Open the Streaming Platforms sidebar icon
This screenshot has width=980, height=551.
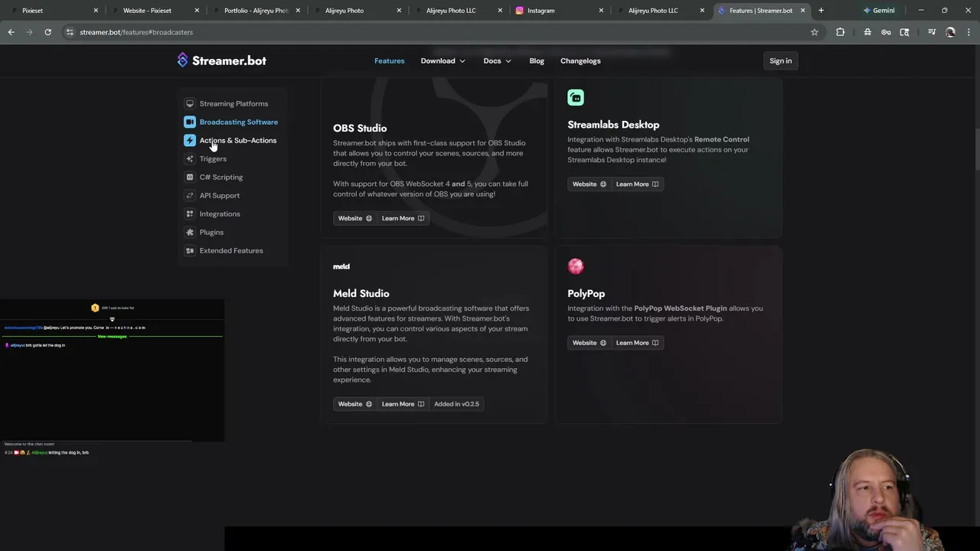(x=190, y=103)
